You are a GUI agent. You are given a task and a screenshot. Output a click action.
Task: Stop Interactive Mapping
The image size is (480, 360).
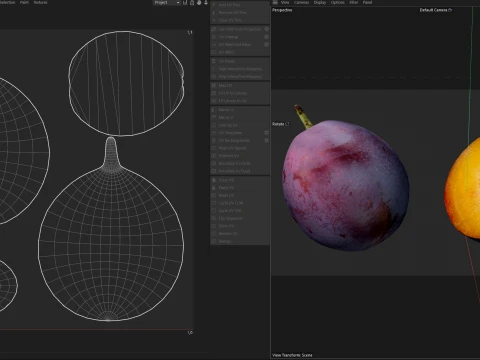click(x=240, y=77)
